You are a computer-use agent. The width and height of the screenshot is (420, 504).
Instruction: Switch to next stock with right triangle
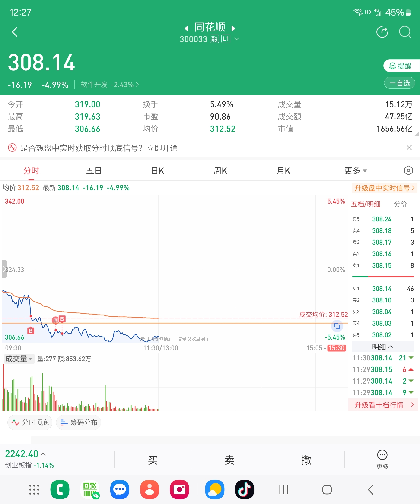[x=233, y=28]
